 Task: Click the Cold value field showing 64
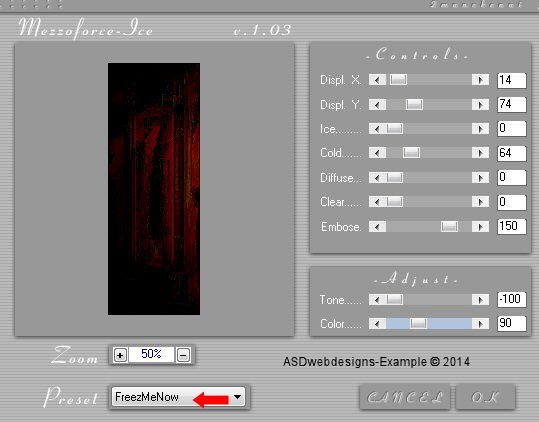point(512,153)
